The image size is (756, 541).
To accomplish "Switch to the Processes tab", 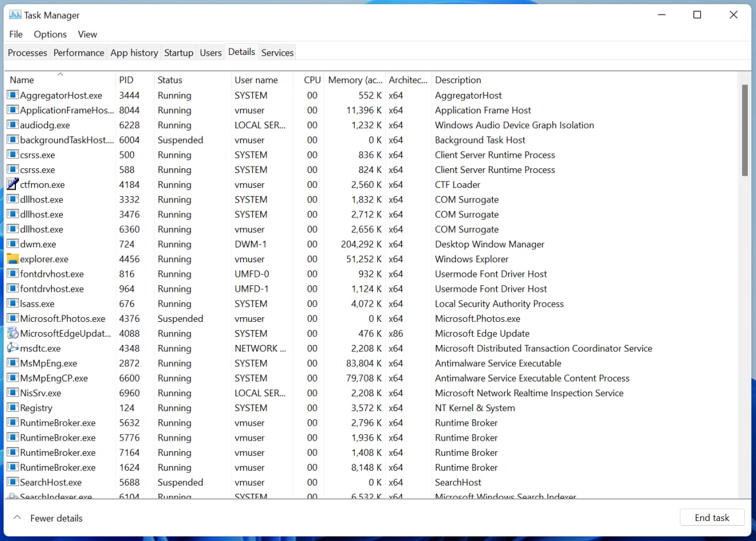I will click(x=27, y=53).
